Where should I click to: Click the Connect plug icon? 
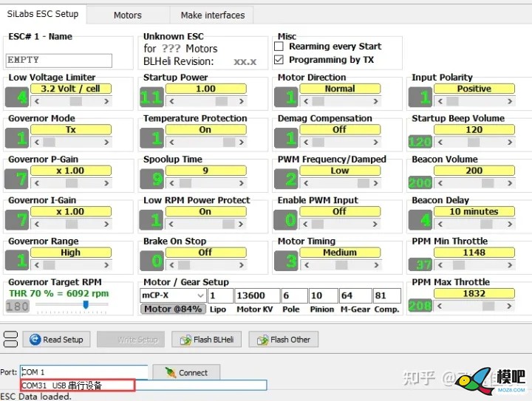(171, 372)
